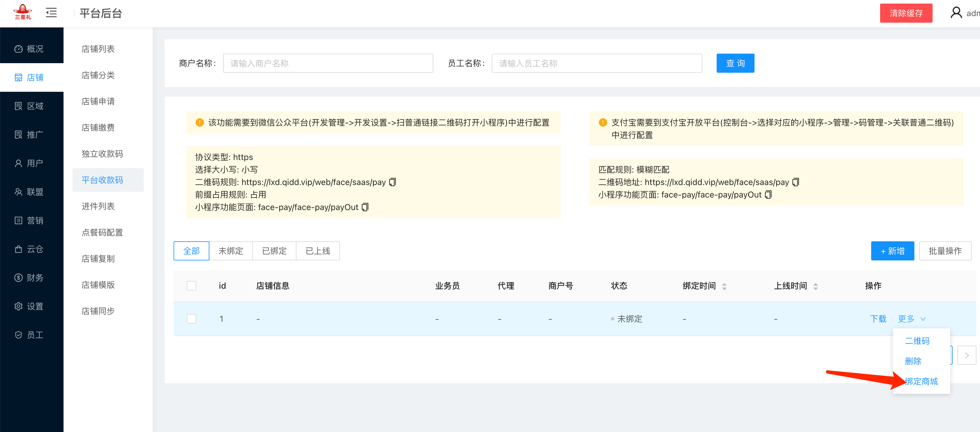
Task: Click the + 新增 button
Action: point(893,251)
